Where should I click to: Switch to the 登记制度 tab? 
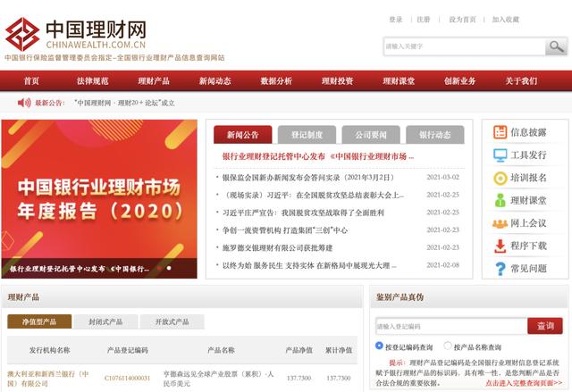307,135
